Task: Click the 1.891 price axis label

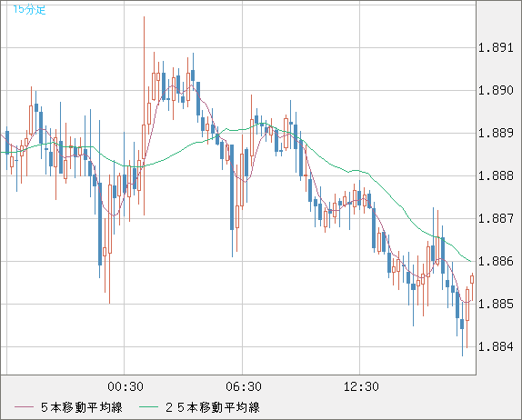Action: pyautogui.click(x=496, y=47)
